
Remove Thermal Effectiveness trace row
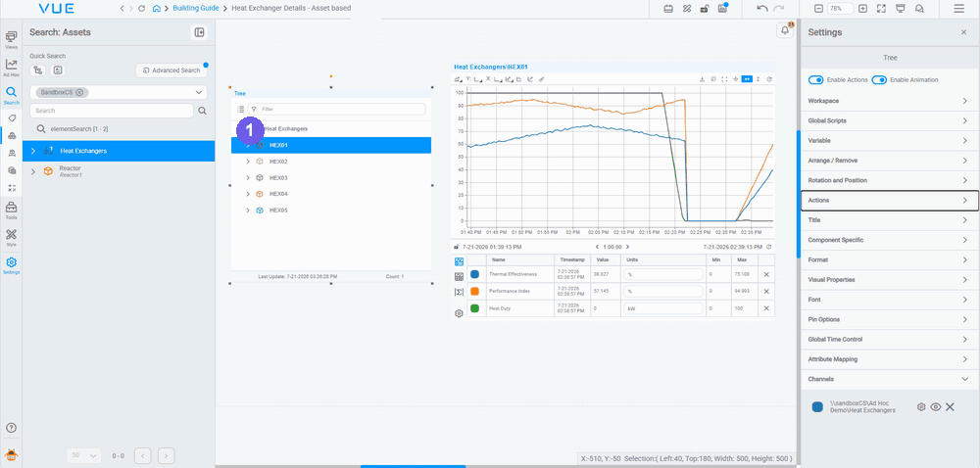point(766,274)
